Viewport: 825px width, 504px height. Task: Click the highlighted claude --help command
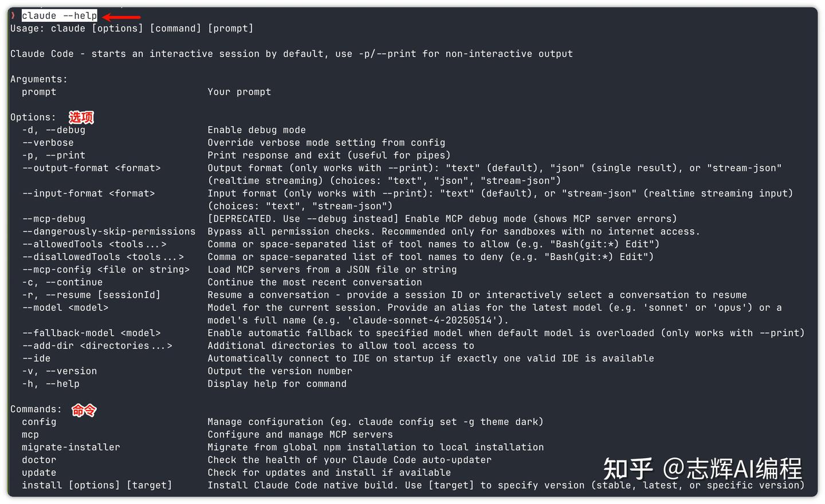[60, 16]
